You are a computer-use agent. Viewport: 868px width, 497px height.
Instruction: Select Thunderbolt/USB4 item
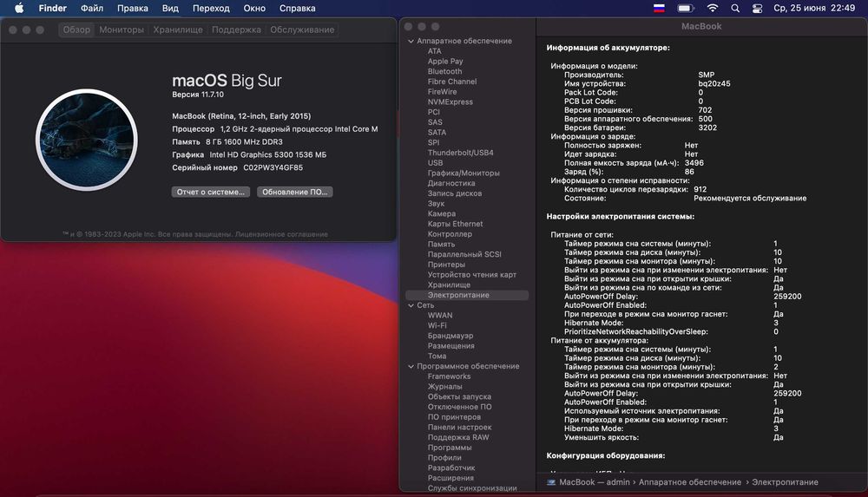(460, 153)
